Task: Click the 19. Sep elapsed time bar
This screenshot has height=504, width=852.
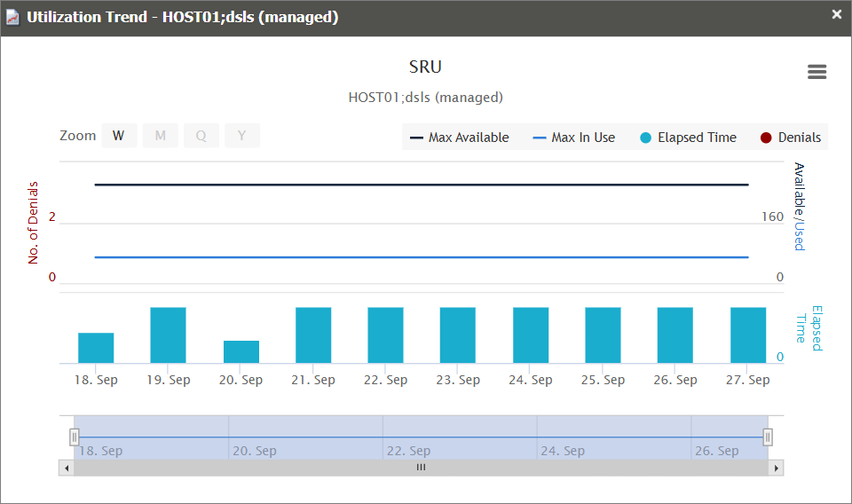Action: pyautogui.click(x=168, y=335)
